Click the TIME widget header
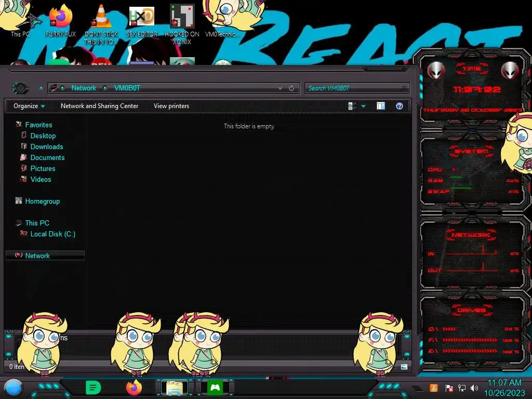 [472, 69]
